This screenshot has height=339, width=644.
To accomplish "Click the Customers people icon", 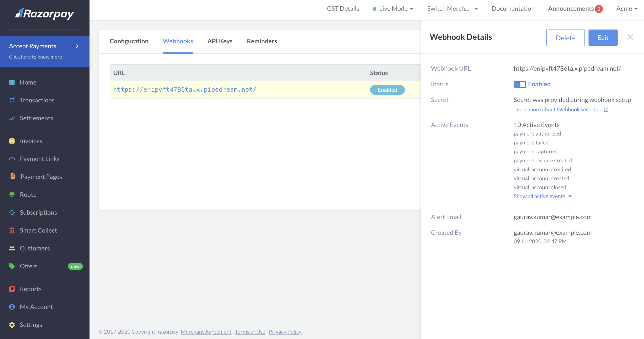I will pos(12,248).
